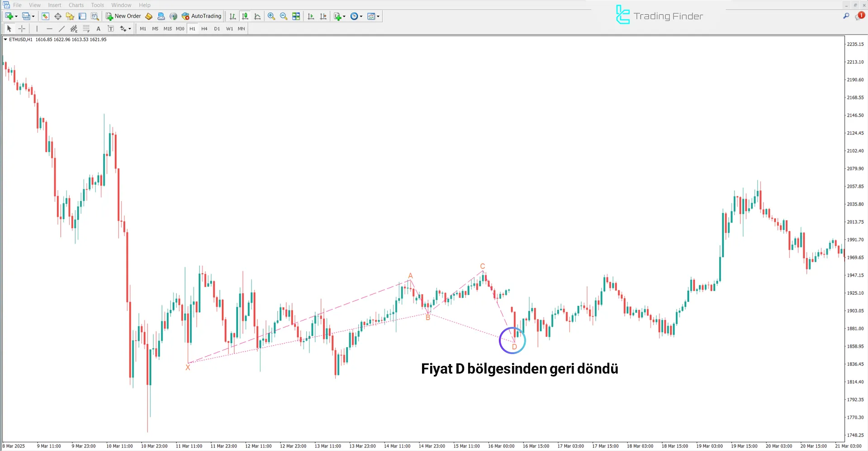Click the Zoom Out magnifier control

pos(284,16)
